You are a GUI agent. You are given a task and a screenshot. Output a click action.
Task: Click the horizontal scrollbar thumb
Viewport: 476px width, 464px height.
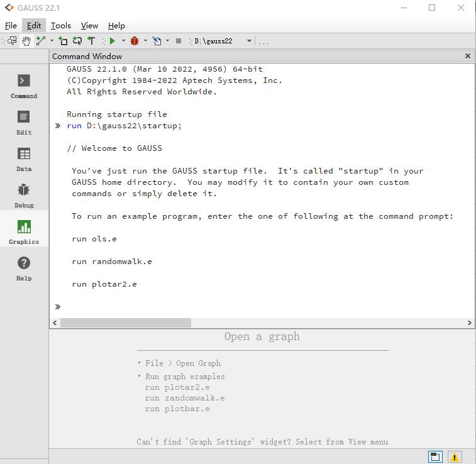point(126,323)
